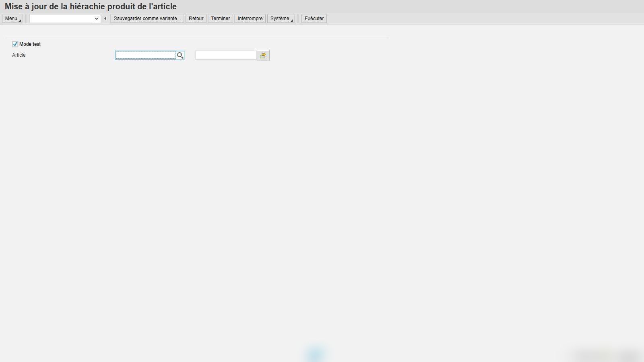Viewport: 644px width, 362px height.
Task: Open multiple selection for Article
Action: pos(263,56)
